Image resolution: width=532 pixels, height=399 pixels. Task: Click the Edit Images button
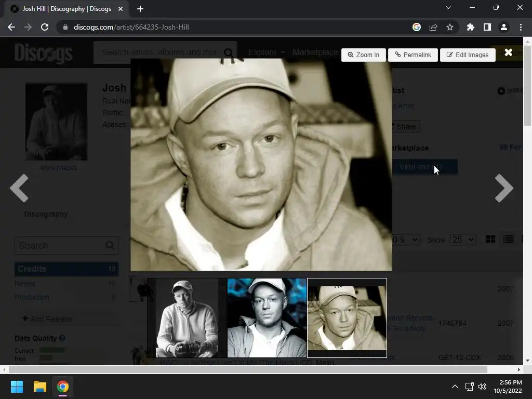(468, 55)
